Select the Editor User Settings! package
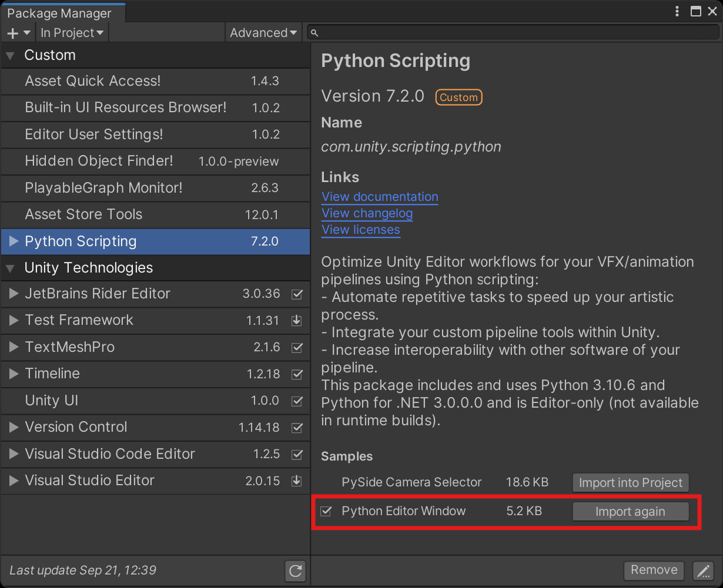This screenshot has width=723, height=588. 155,135
